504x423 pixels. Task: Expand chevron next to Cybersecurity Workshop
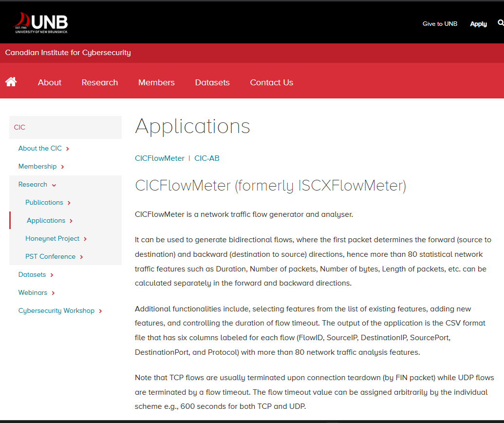(x=100, y=311)
